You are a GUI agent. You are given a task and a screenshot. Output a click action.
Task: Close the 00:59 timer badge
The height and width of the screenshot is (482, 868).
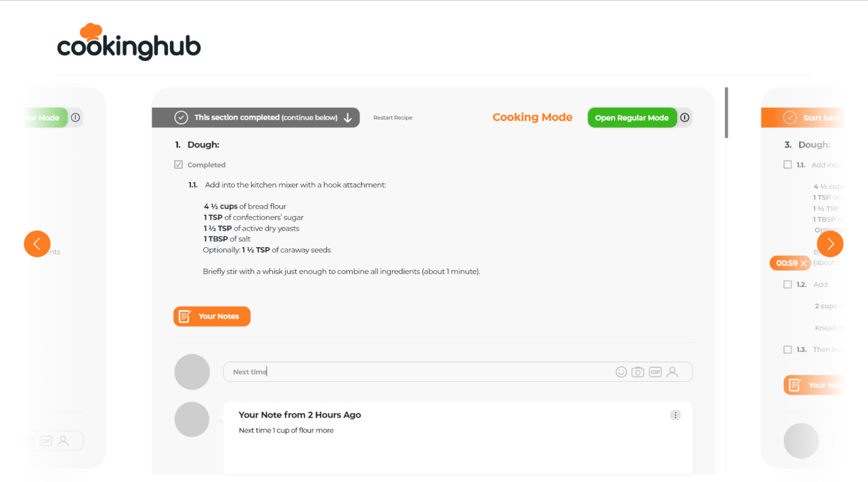[x=804, y=263]
